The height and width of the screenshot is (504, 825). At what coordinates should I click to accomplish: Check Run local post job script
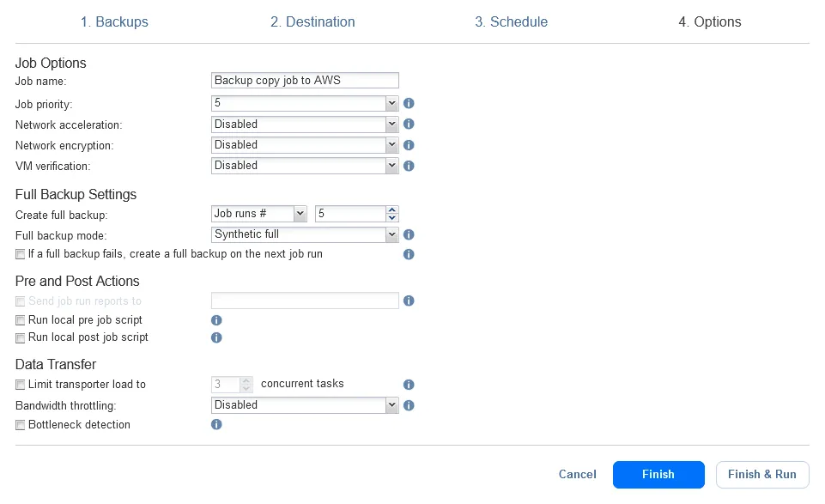tap(20, 337)
